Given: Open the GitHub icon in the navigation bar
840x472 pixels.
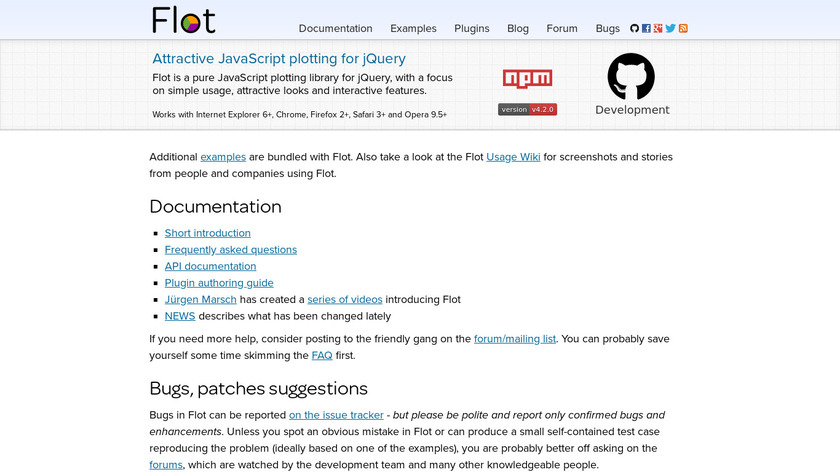Looking at the screenshot, I should [x=634, y=28].
